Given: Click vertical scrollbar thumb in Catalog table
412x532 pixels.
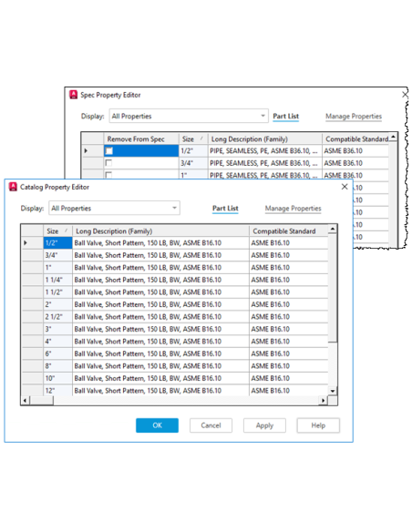Looking at the screenshot, I should [333, 289].
